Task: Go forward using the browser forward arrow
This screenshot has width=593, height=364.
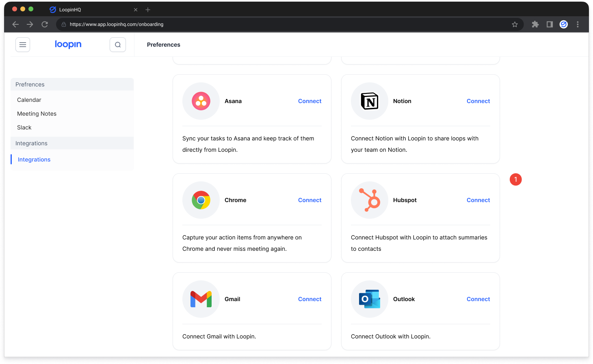Action: tap(30, 24)
